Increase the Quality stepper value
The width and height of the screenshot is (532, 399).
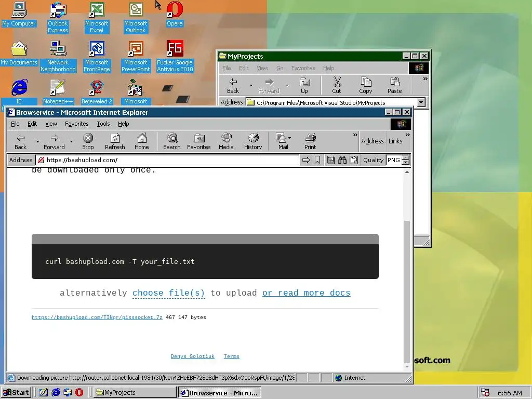point(405,158)
